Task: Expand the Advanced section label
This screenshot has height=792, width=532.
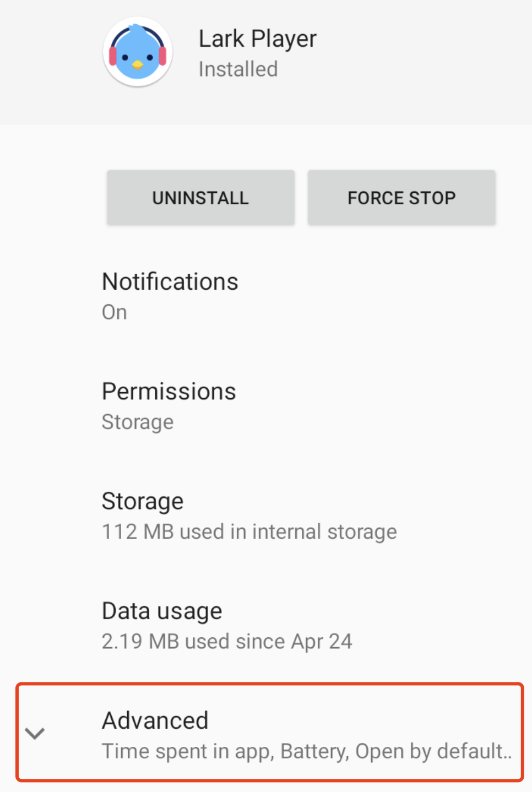Action: click(x=155, y=720)
